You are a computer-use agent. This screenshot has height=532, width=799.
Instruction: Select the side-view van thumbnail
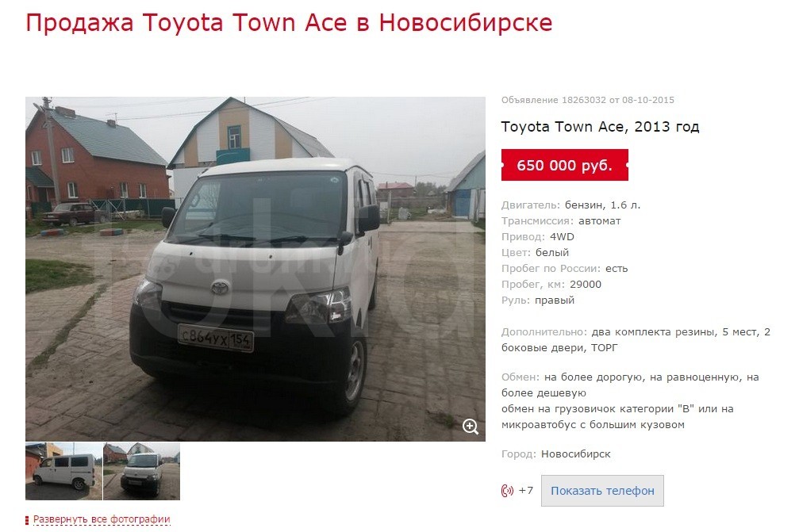coord(63,472)
